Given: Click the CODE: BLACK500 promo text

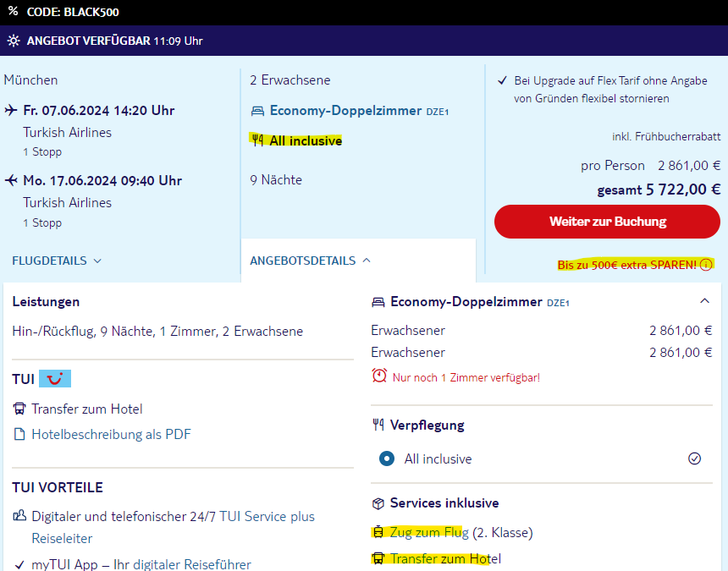Looking at the screenshot, I should click(x=73, y=12).
